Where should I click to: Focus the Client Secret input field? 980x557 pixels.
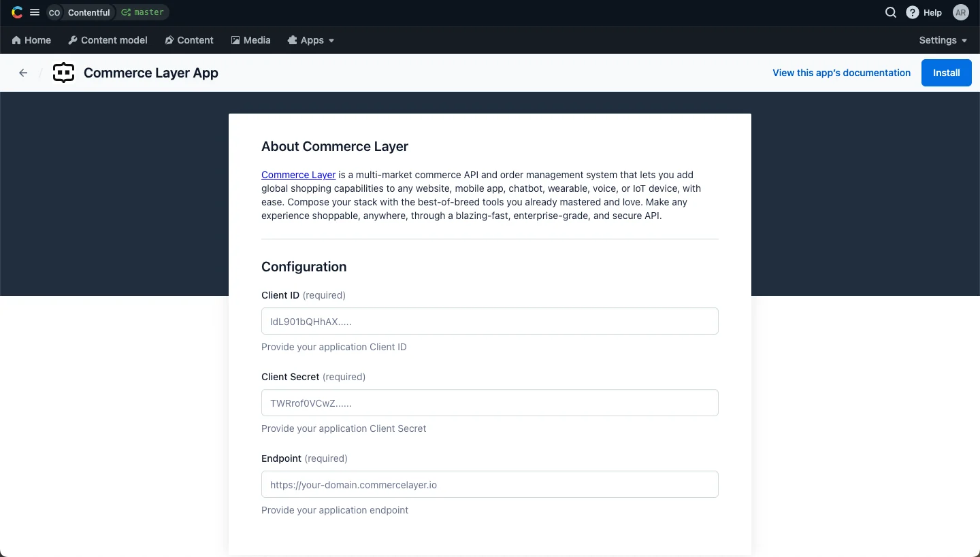[x=490, y=403]
